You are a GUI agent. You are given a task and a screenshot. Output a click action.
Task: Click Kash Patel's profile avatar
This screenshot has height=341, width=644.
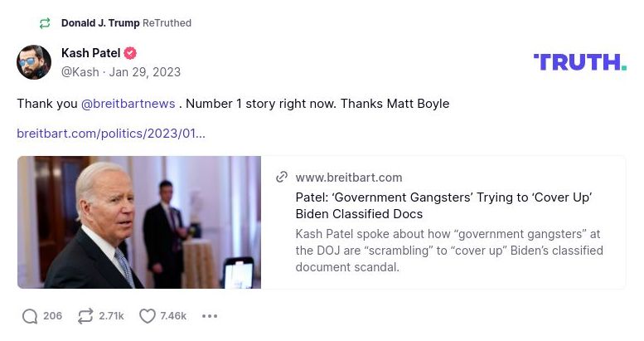click(34, 62)
